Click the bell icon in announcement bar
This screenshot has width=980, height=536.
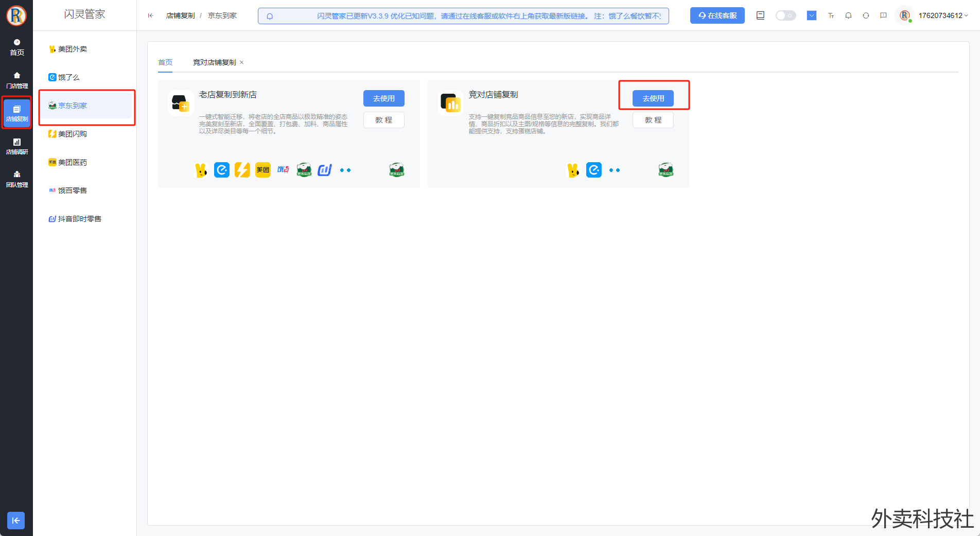click(270, 16)
